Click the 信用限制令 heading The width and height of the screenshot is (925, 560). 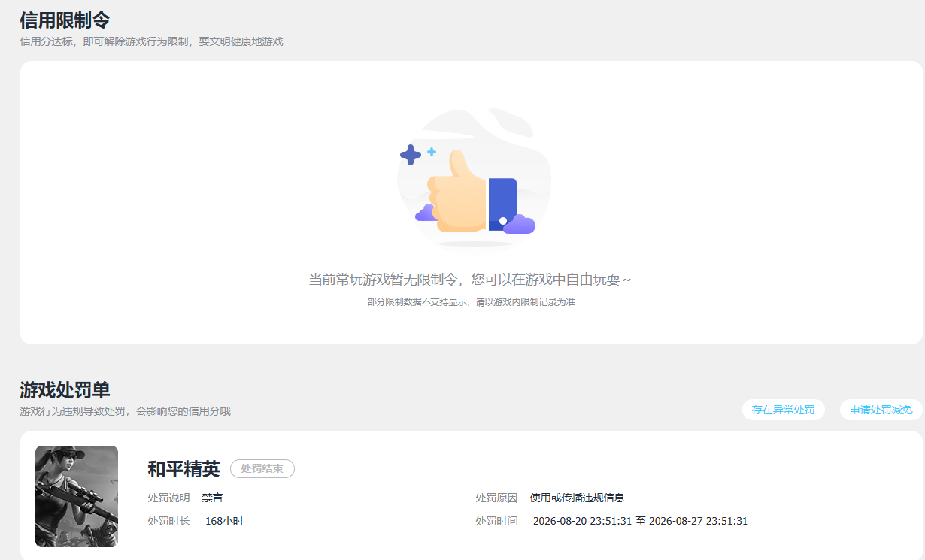click(x=65, y=20)
